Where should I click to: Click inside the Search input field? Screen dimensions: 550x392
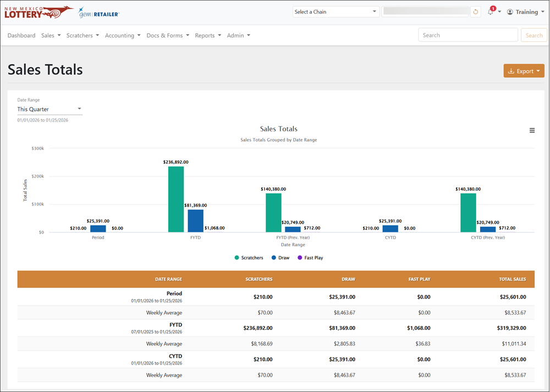coord(468,35)
